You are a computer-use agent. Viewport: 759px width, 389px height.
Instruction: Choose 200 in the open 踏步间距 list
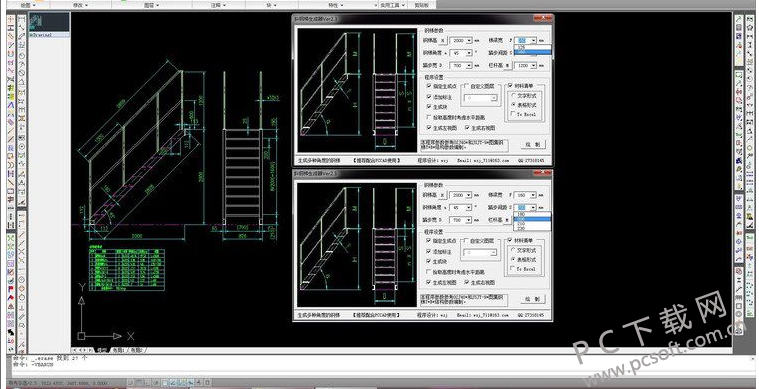click(531, 219)
